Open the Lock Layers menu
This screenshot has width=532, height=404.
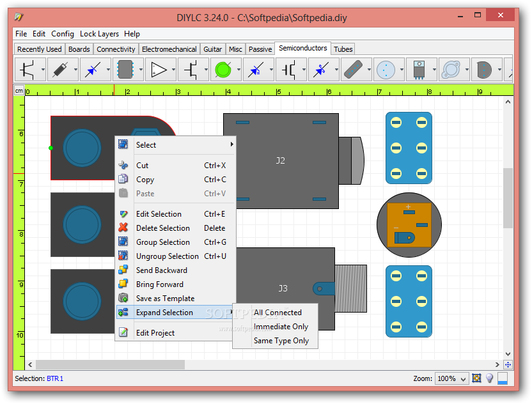tap(99, 34)
